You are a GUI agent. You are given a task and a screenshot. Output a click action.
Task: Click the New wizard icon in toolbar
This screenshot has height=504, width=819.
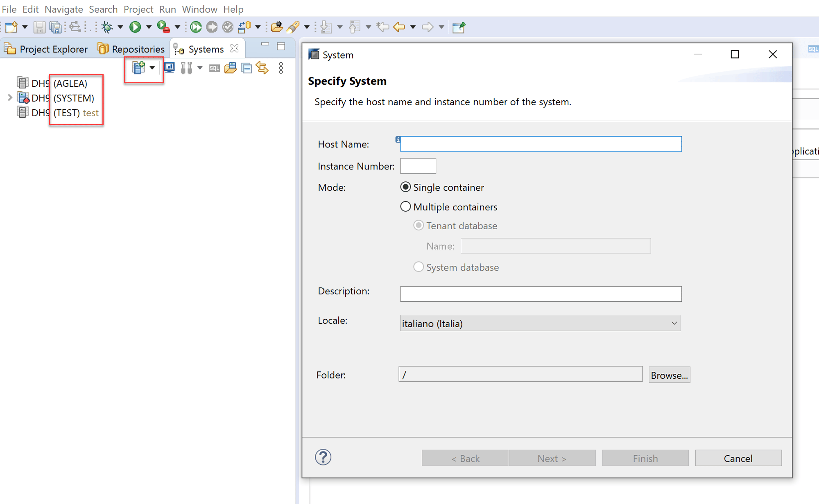pos(11,27)
